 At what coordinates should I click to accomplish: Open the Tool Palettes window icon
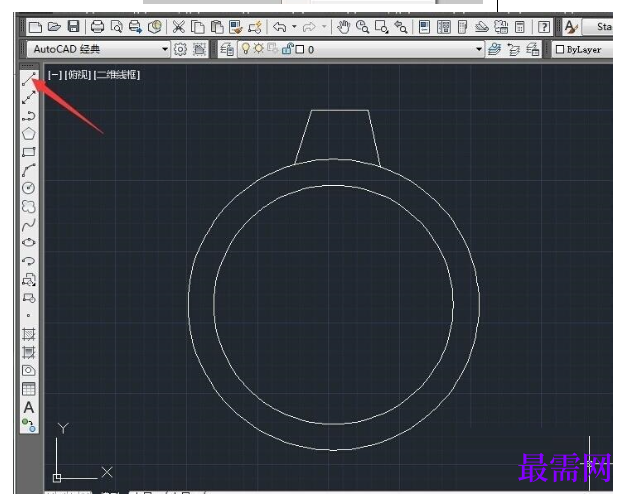462,27
